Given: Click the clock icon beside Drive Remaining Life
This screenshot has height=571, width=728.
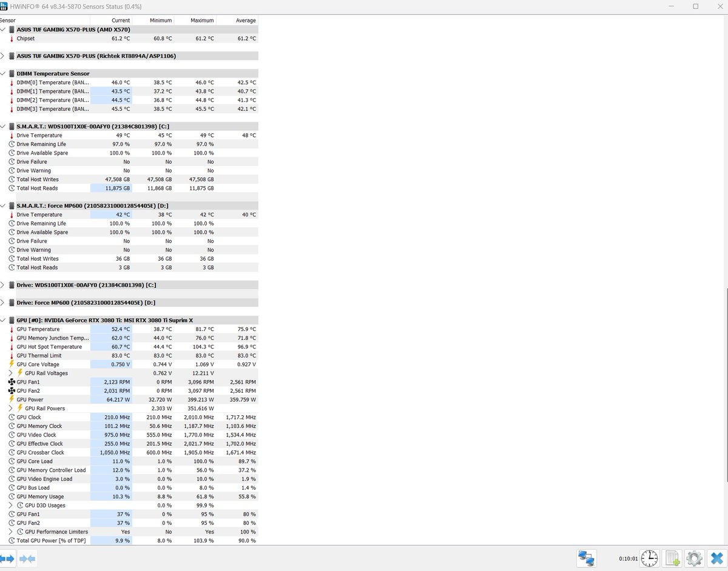Looking at the screenshot, I should pyautogui.click(x=12, y=144).
